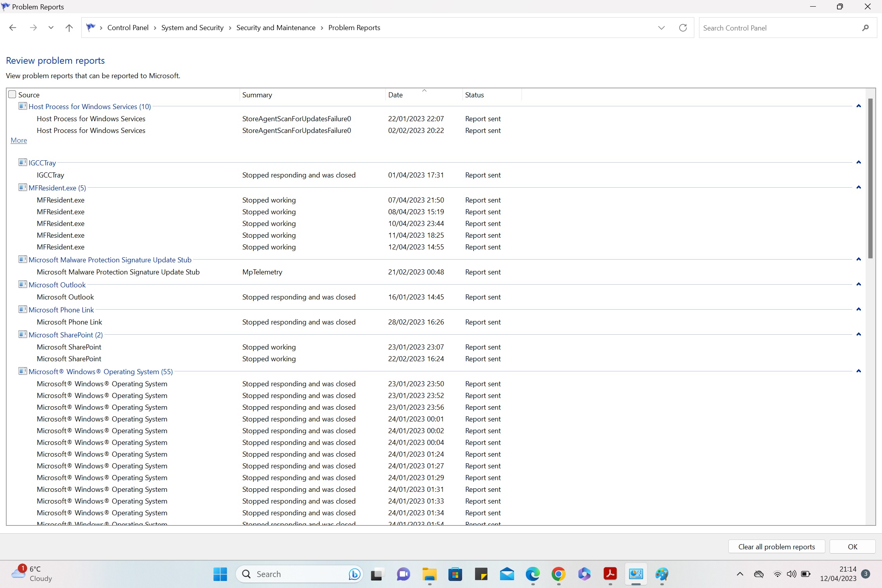This screenshot has width=882, height=588.
Task: Open Control Panel breadcrumb
Action: pos(128,28)
